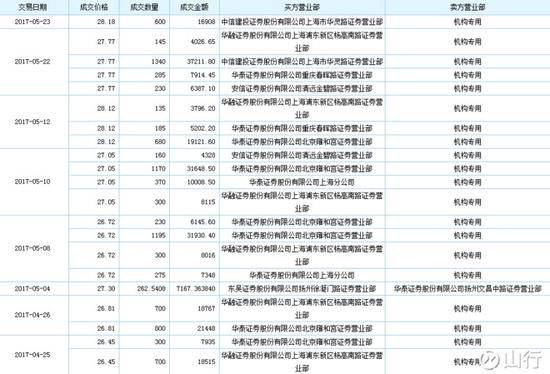
Task: Click the 卖方营业部 column header
Action: (x=468, y=7)
